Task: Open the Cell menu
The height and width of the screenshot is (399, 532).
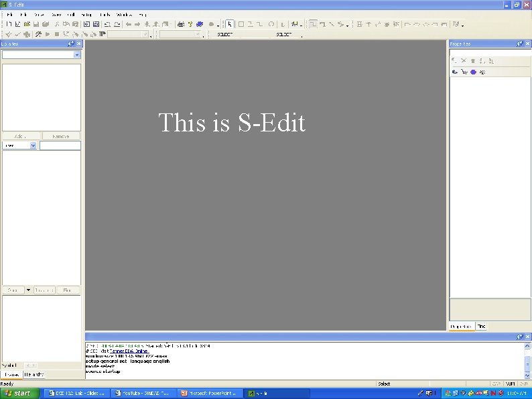Action: [70, 15]
